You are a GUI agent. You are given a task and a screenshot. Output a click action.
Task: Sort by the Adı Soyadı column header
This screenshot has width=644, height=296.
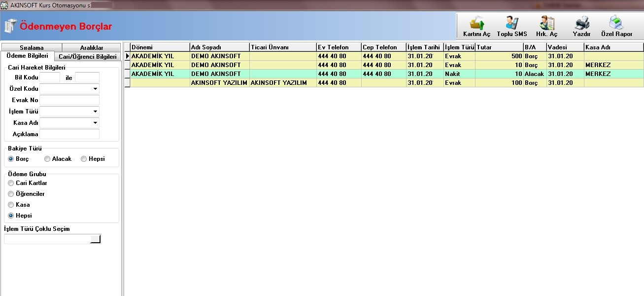(219, 47)
